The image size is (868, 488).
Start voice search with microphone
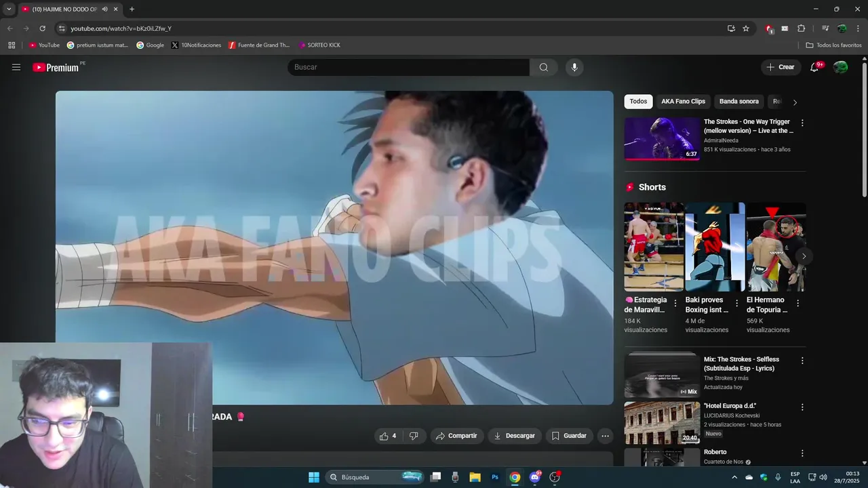pyautogui.click(x=574, y=67)
